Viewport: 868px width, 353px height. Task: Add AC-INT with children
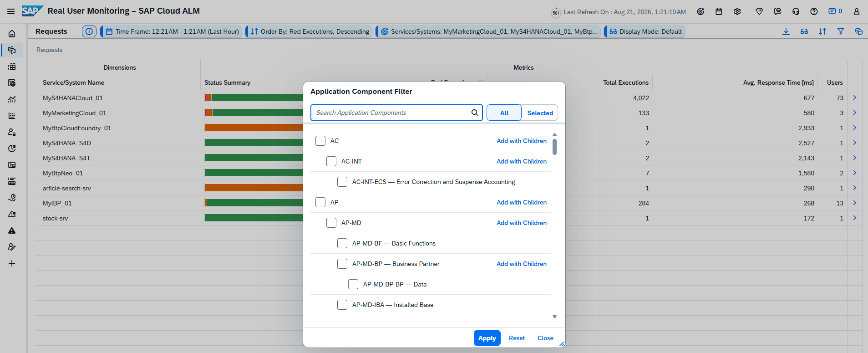tap(522, 161)
